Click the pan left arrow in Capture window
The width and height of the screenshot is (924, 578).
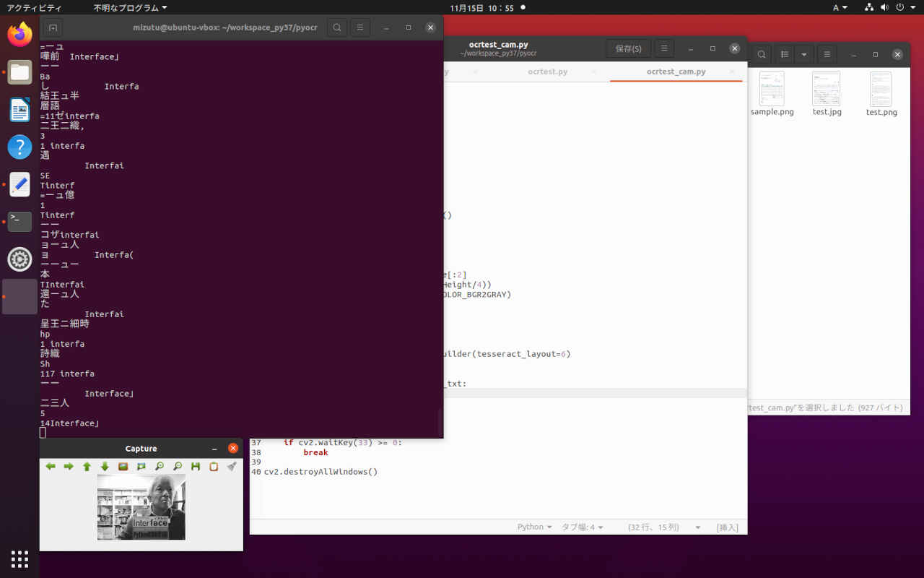pyautogui.click(x=51, y=467)
